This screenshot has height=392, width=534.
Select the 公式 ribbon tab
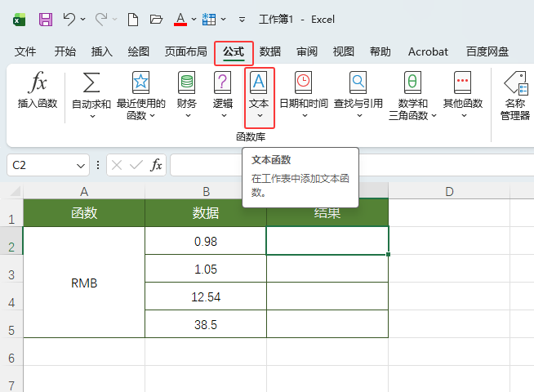(x=234, y=52)
